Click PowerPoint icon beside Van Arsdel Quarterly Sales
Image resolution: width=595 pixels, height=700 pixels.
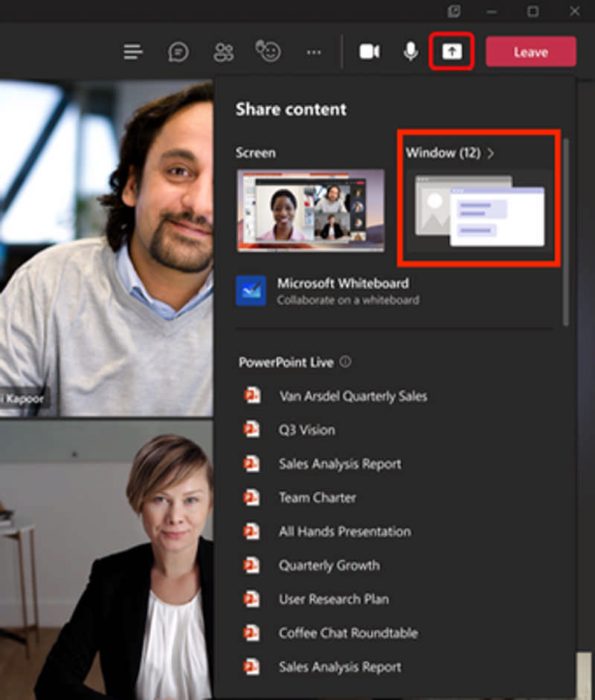point(251,396)
